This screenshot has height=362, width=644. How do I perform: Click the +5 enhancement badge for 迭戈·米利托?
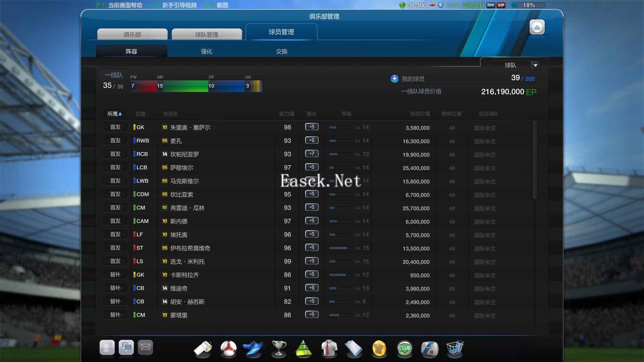(x=312, y=261)
